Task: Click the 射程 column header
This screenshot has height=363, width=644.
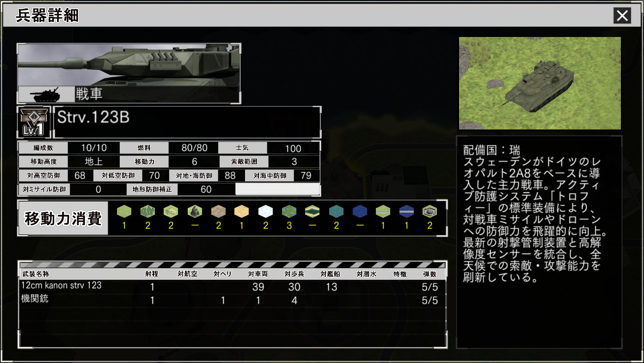Action: coord(152,274)
